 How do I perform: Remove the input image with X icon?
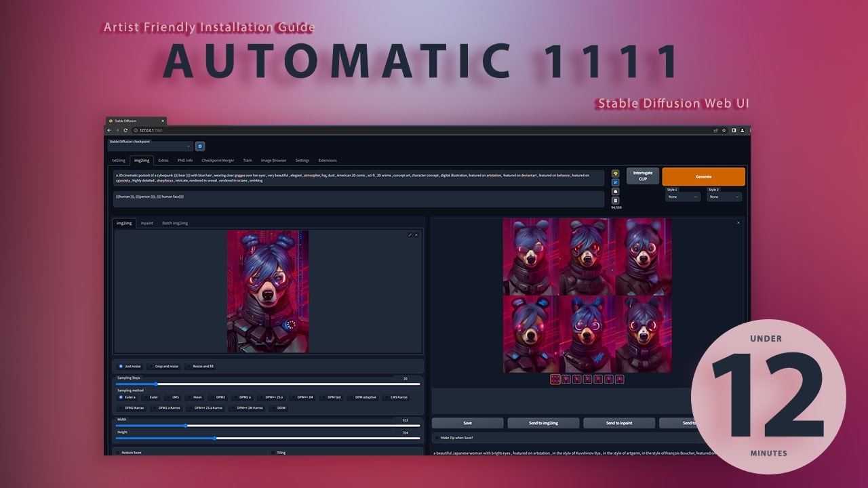click(416, 235)
